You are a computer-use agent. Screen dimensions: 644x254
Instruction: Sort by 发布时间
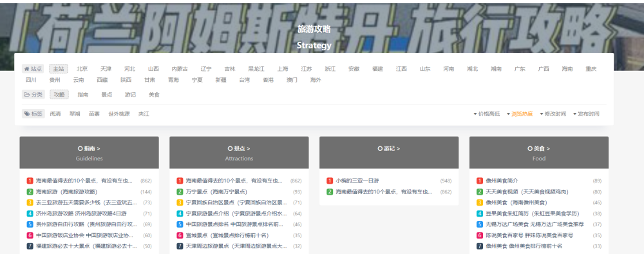(586, 114)
